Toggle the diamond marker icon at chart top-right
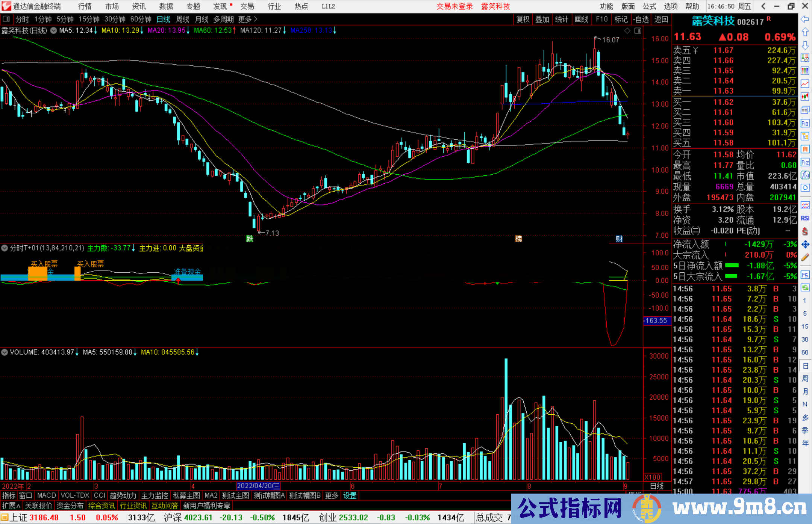812x524 pixels. (627, 31)
